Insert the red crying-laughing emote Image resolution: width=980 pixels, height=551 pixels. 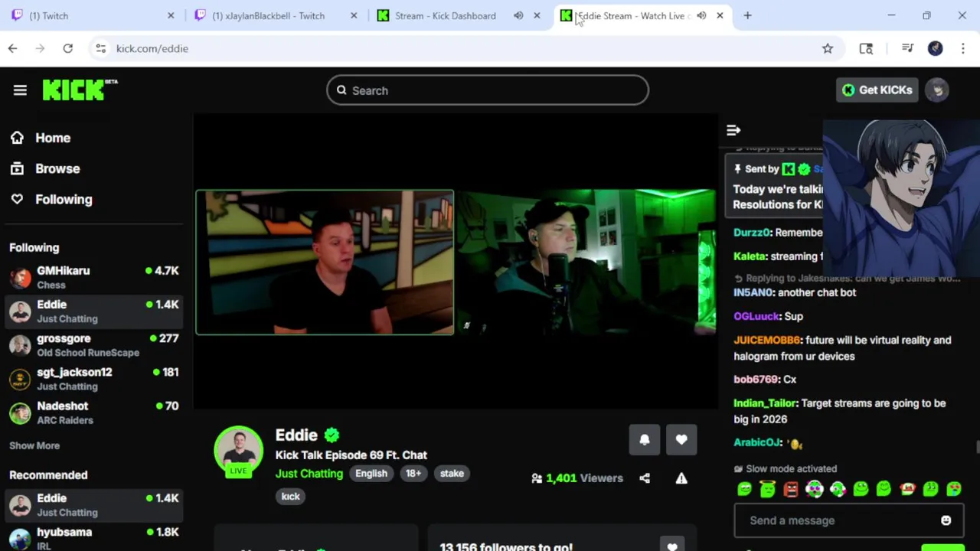pos(907,488)
